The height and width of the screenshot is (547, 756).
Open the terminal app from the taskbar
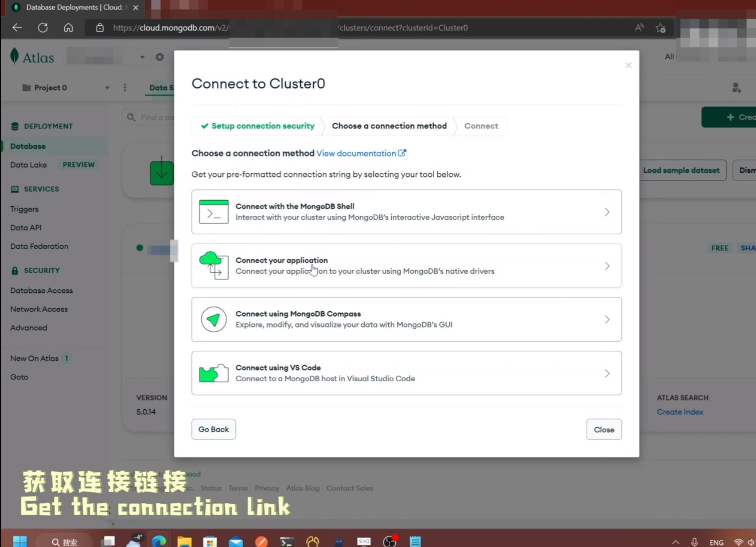click(287, 541)
